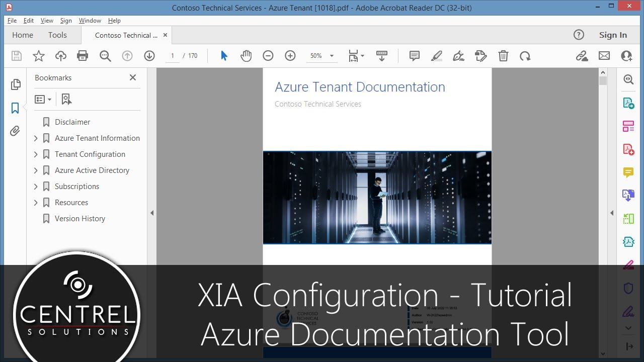Click the Zoom in plus icon
Viewport: 644px width, 362px height.
pos(290,56)
